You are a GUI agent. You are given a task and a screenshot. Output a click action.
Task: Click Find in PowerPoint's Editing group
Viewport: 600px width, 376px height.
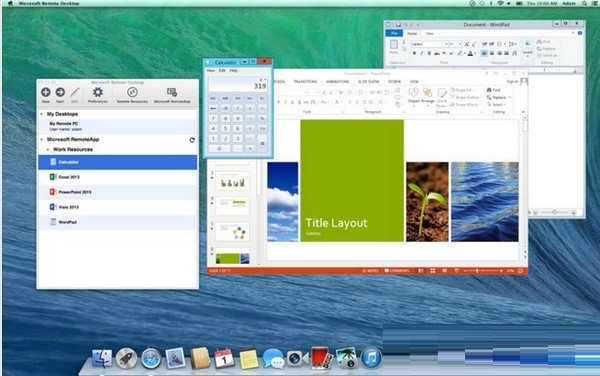tap(494, 90)
